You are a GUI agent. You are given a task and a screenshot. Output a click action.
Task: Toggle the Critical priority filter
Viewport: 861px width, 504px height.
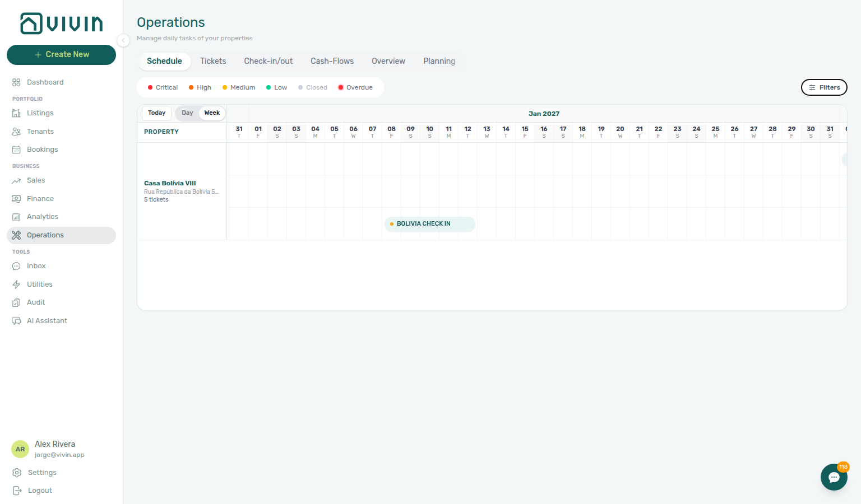point(163,87)
